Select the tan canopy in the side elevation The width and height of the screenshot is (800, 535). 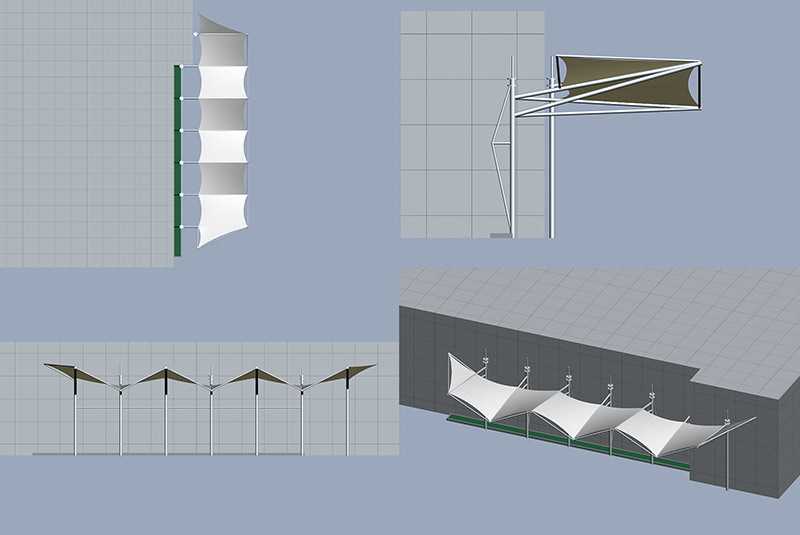tap(630, 80)
